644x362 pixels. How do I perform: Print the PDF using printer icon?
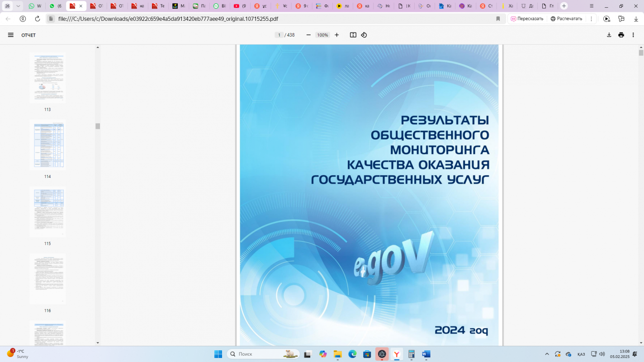coord(621,35)
